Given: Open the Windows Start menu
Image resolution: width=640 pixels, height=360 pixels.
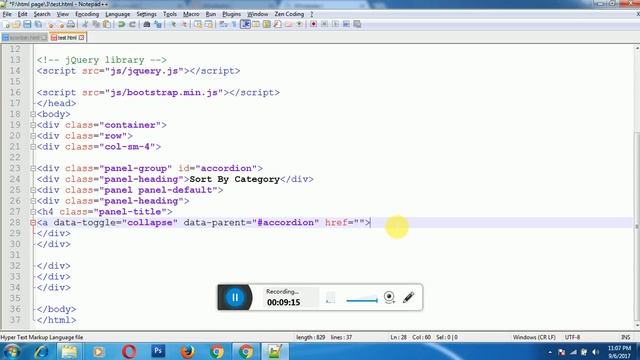Looking at the screenshot, I should (11, 351).
